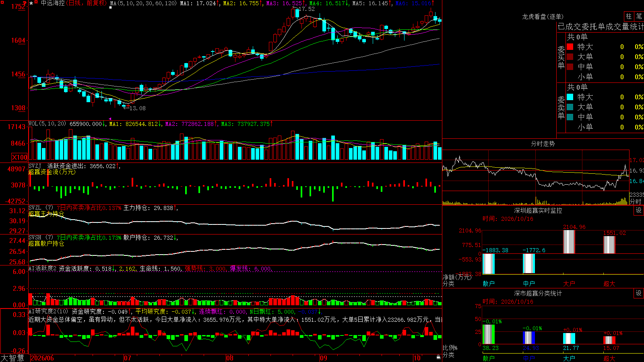Click the 17.52 high price label on the chart

pos(307,9)
